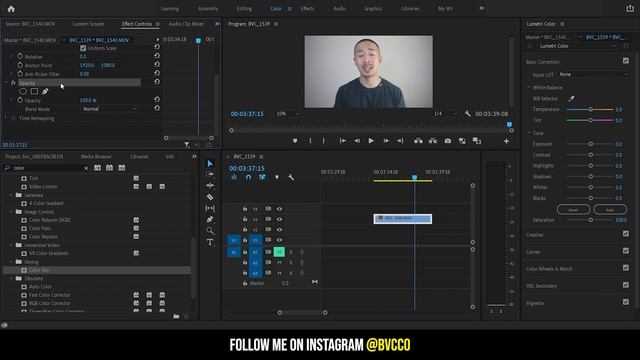Image resolution: width=640 pixels, height=360 pixels.
Task: Click the Saturation slider
Action: pos(590,220)
